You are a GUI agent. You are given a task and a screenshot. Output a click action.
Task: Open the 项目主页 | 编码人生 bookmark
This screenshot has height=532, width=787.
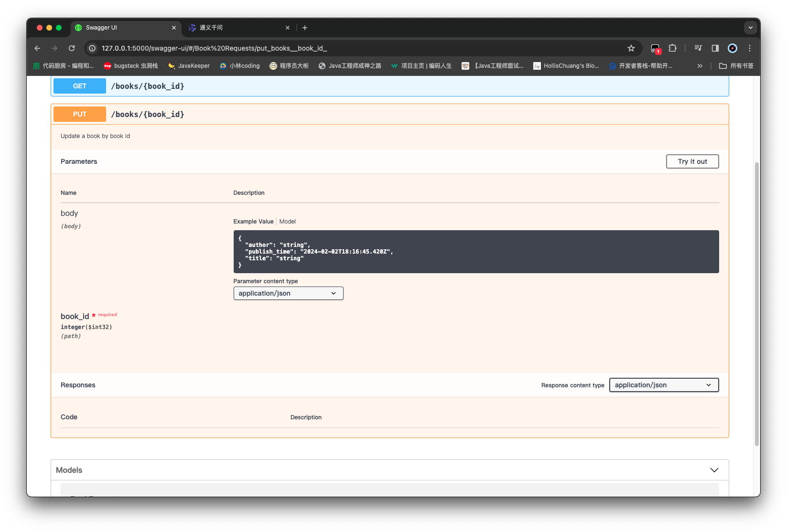point(421,66)
